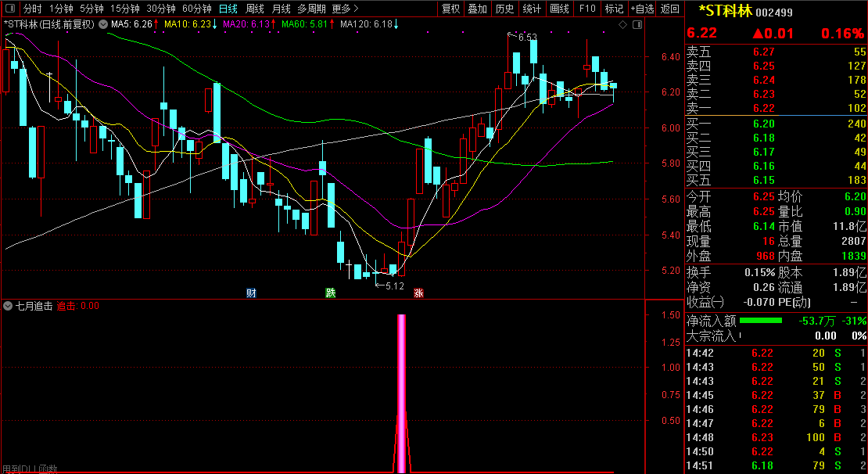The image size is (868, 474).
Task: Select the 卖五 ask row at 6.27
Action: pos(776,52)
